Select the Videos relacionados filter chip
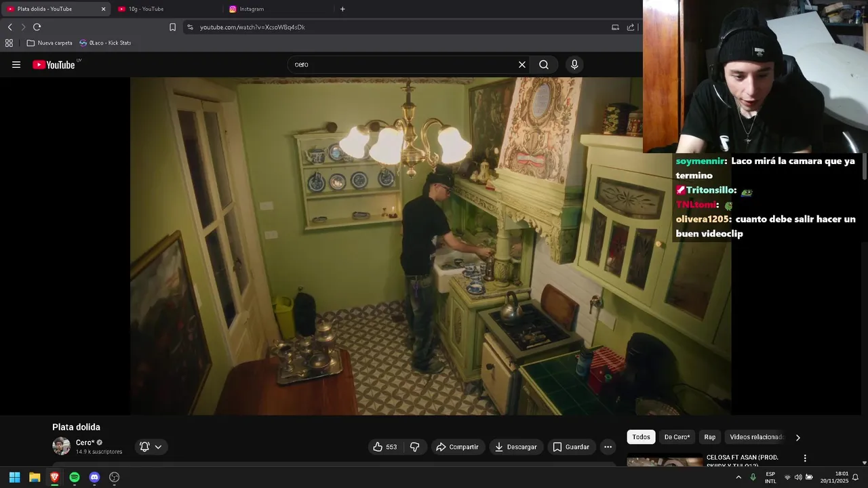Viewport: 868px width, 488px height. pyautogui.click(x=756, y=437)
